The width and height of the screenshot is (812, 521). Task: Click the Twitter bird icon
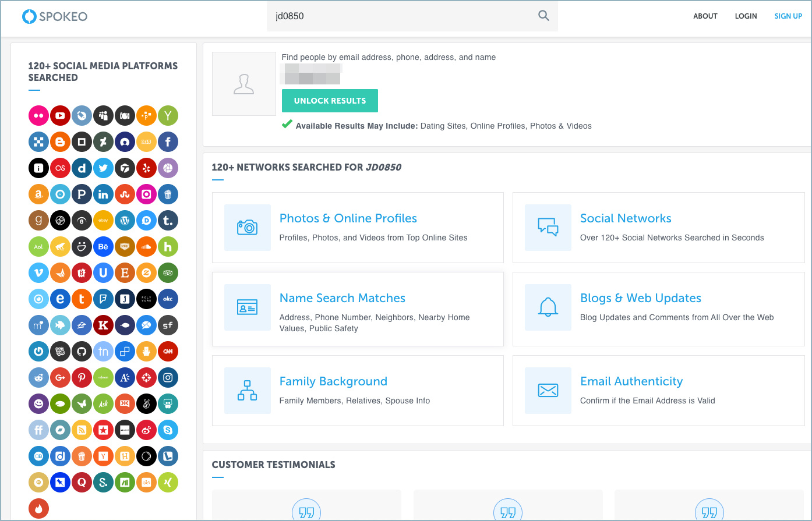click(103, 168)
